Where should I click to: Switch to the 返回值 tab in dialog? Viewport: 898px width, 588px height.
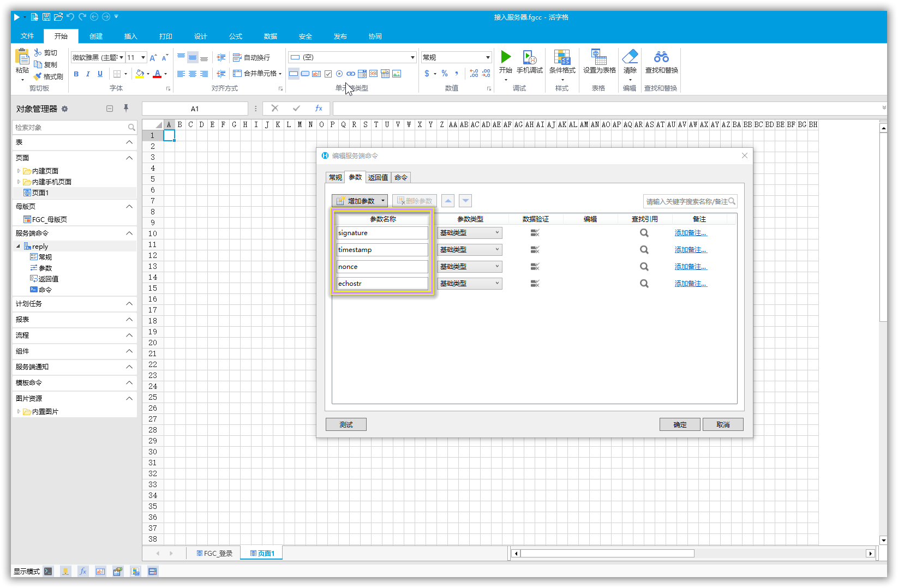[x=378, y=177]
